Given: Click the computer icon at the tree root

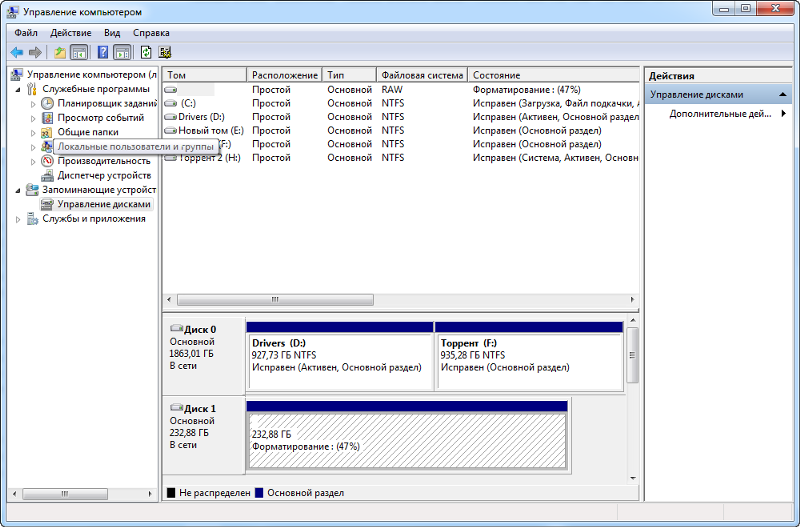Looking at the screenshot, I should (x=16, y=74).
